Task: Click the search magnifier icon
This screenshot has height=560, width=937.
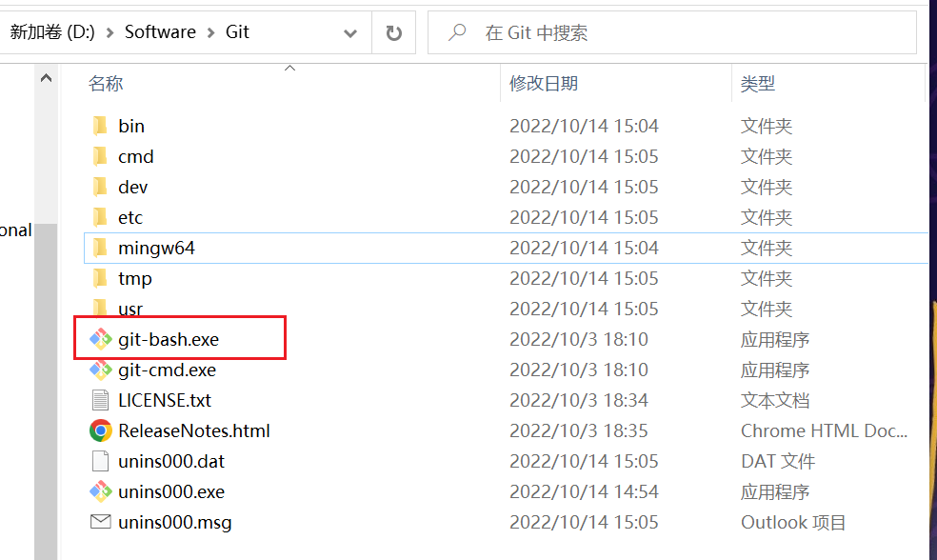Action: (x=457, y=31)
